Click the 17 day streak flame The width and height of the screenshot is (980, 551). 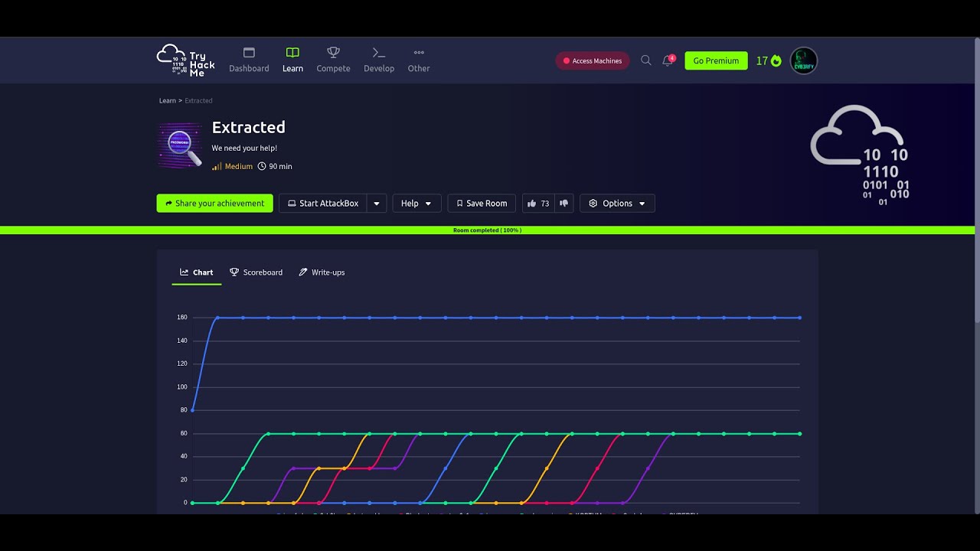point(769,61)
